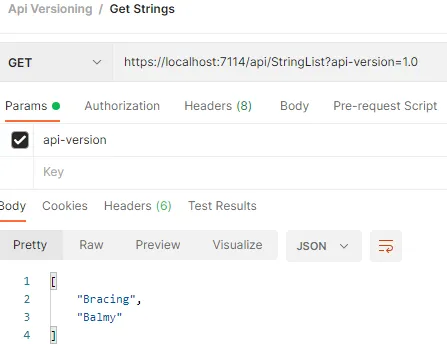447x364 pixels.
Task: Click line number 3 in response gutter
Action: 27,317
